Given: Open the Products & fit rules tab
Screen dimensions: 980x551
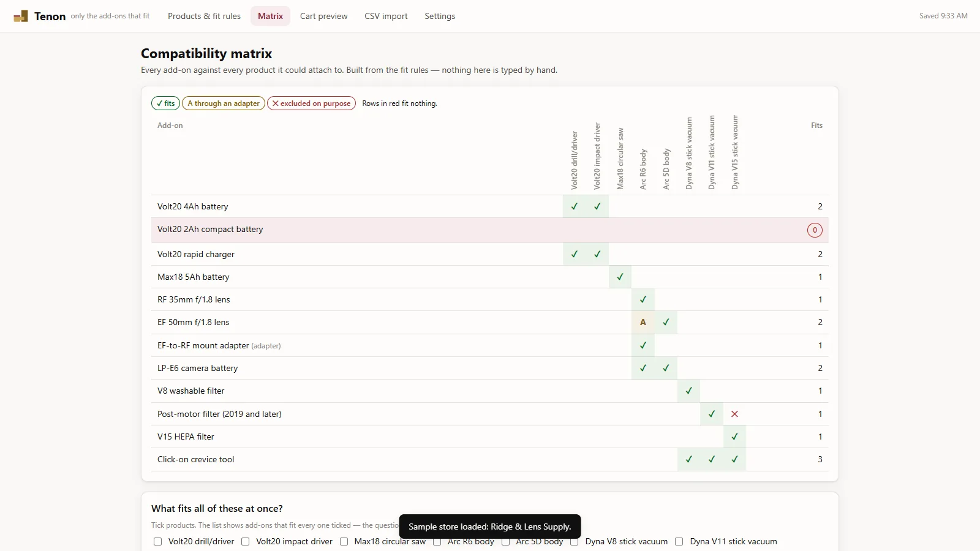Looking at the screenshot, I should (204, 16).
